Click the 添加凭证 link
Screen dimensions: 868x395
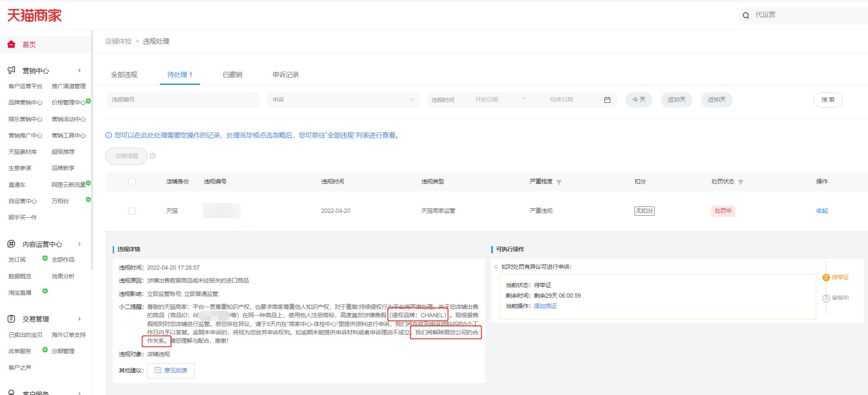(545, 306)
